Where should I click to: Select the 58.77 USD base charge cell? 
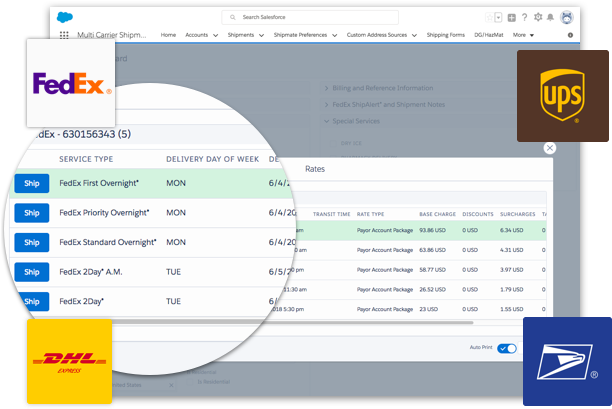[x=432, y=270]
